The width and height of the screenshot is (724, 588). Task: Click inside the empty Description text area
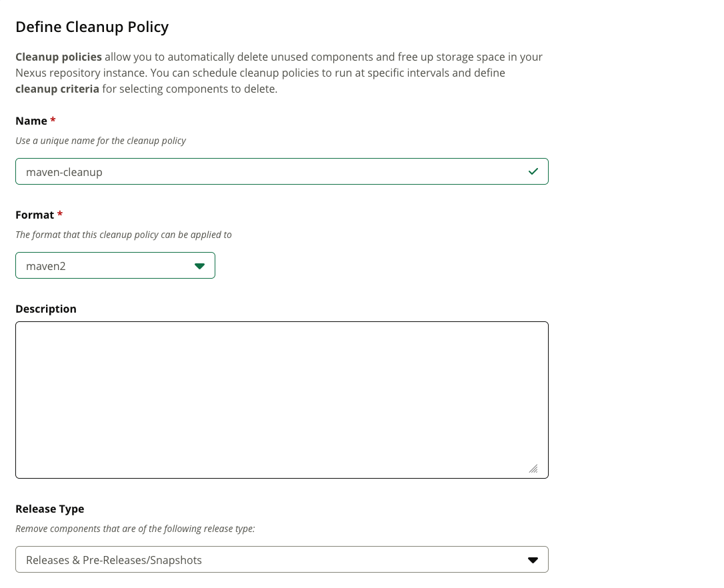282,400
